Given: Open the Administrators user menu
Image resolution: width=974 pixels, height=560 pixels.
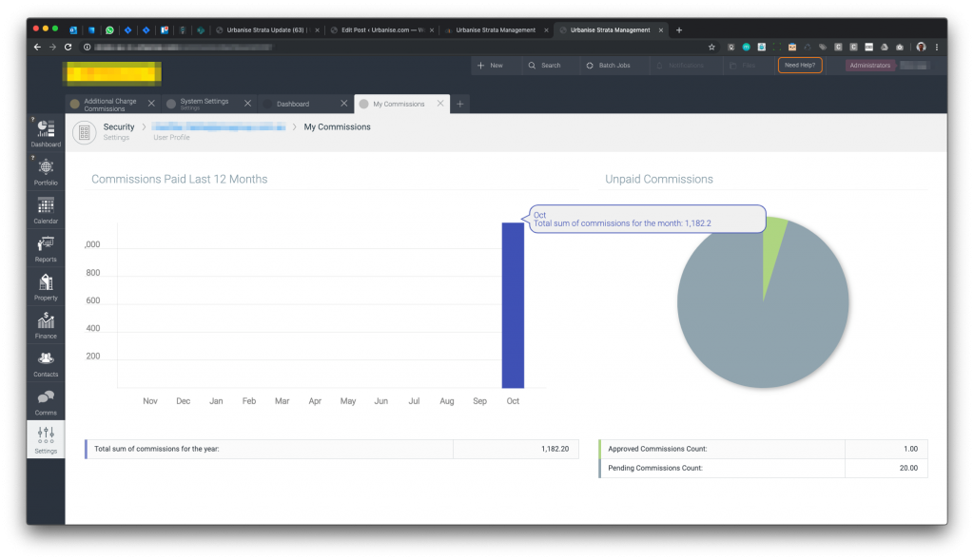Looking at the screenshot, I should point(869,66).
